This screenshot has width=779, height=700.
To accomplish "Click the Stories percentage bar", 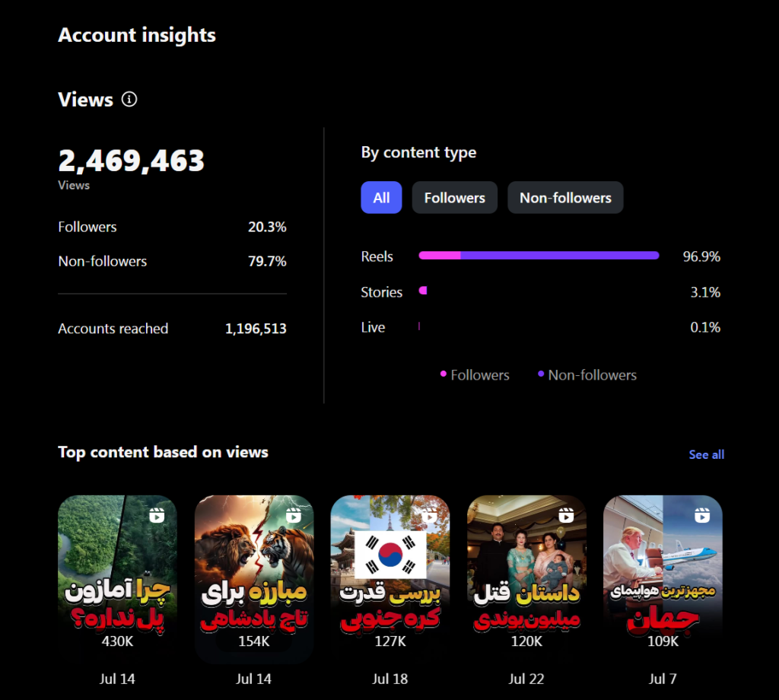I will pos(423,291).
